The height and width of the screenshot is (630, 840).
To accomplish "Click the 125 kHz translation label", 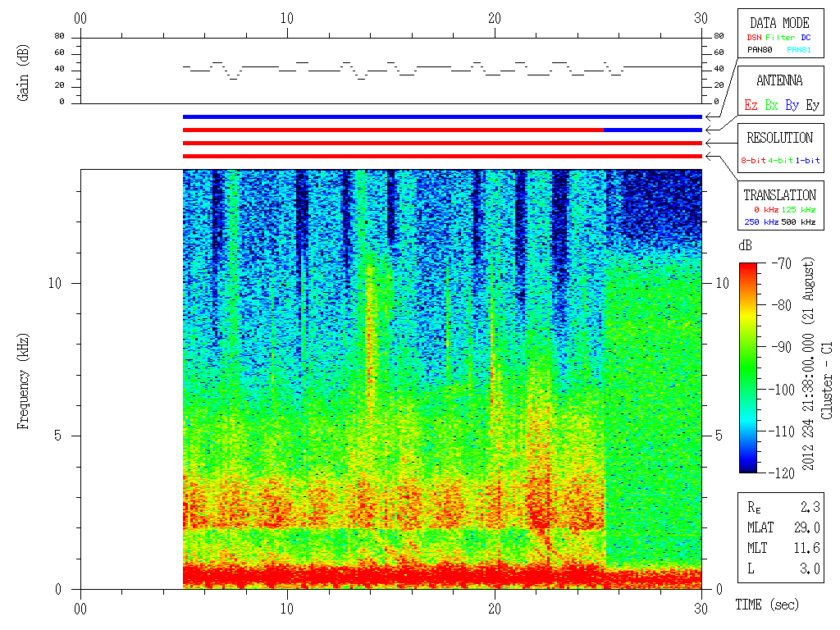I will [x=798, y=209].
